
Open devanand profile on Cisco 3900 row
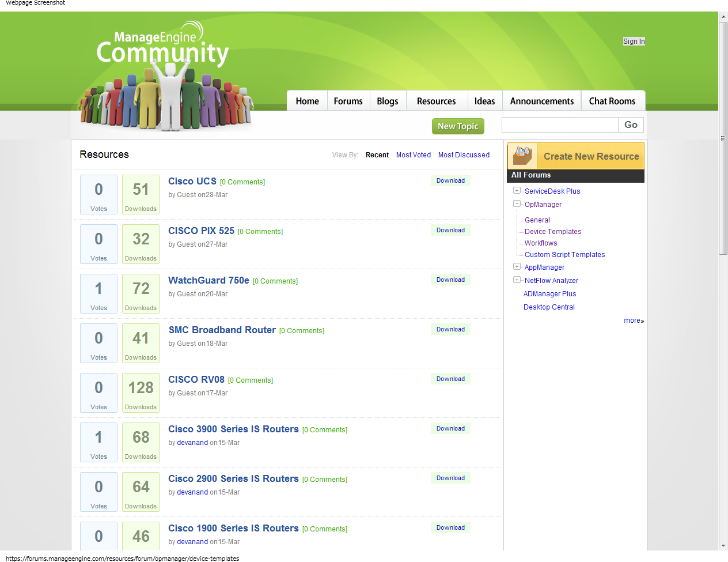(192, 443)
